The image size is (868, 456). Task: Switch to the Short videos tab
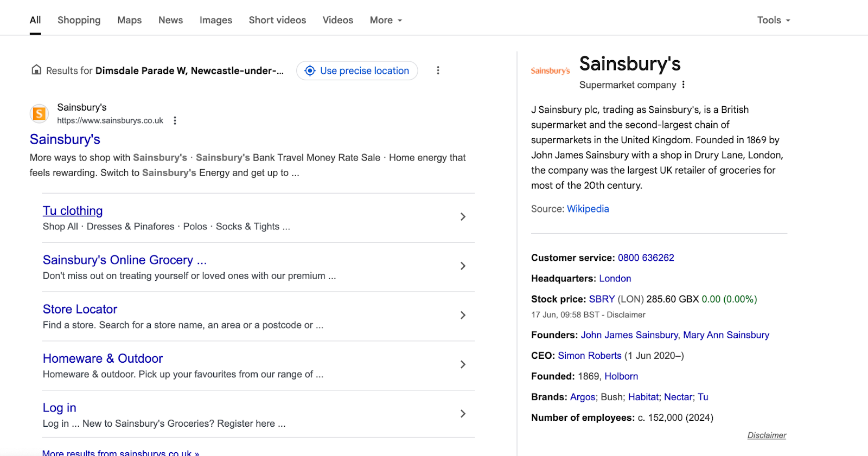(x=277, y=20)
